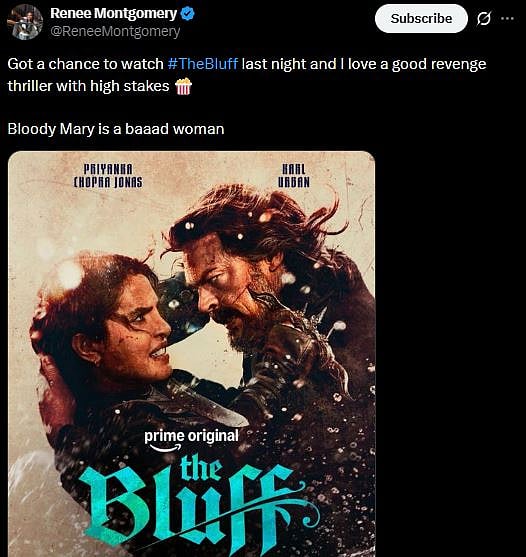The height and width of the screenshot is (557, 526).
Task: Click the 'thriller with high stakes' text
Action: pos(88,86)
